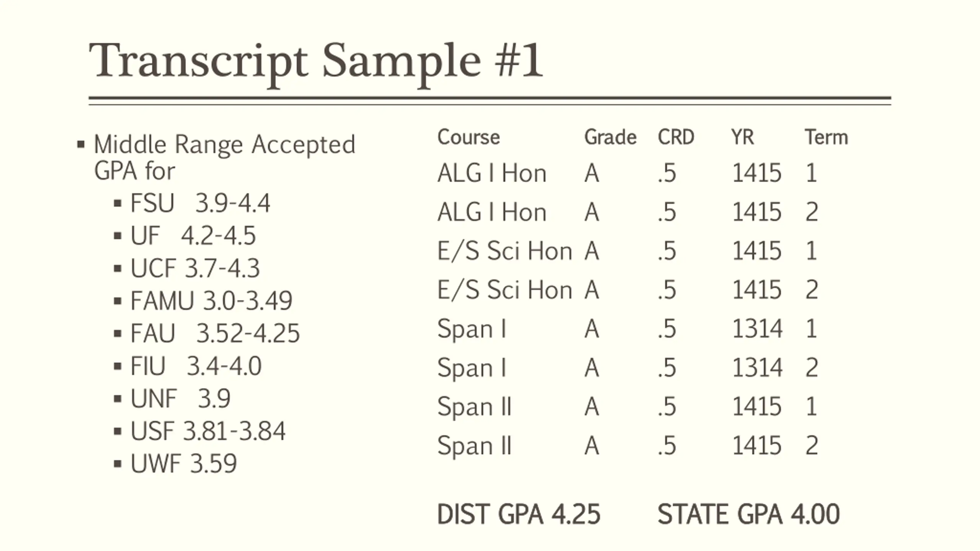Select the FIU 3.4-4.0 entry
This screenshot has width=980, height=551.
[x=196, y=366]
